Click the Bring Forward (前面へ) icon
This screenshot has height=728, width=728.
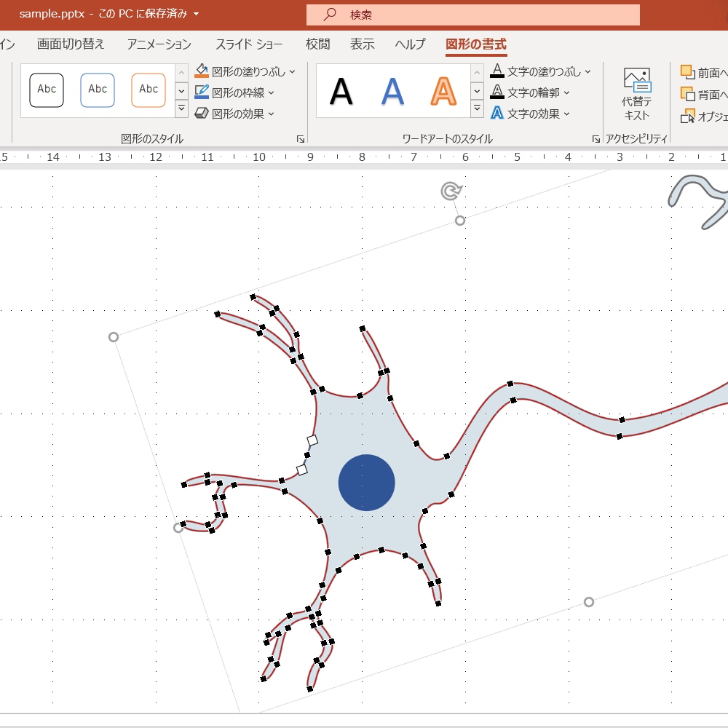pyautogui.click(x=688, y=72)
